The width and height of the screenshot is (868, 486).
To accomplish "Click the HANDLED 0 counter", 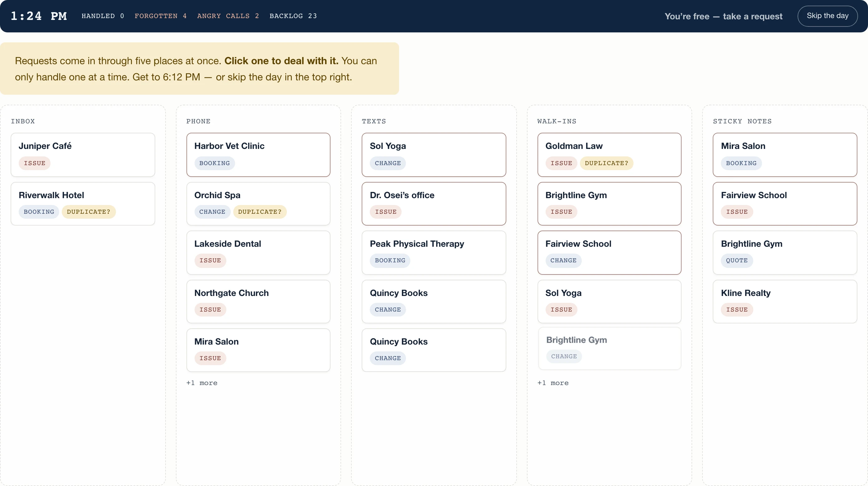I will pyautogui.click(x=103, y=16).
